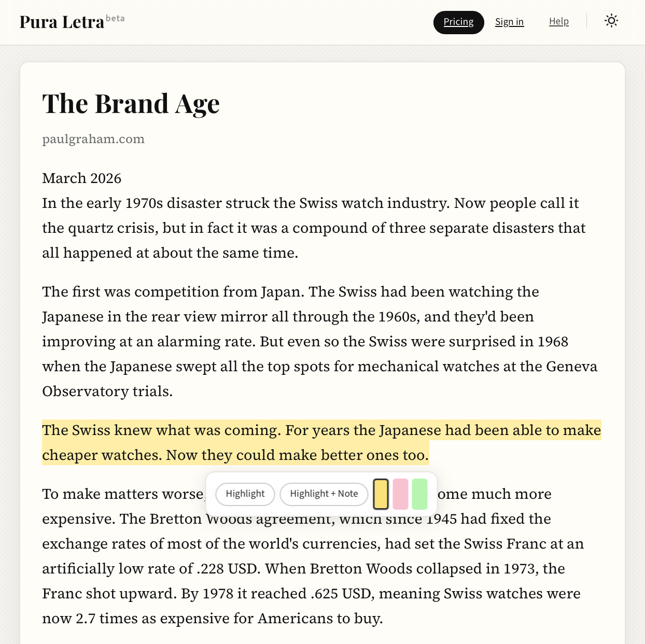Click the beta badge beside the logo
Screen dimensions: 645x644
click(x=115, y=18)
